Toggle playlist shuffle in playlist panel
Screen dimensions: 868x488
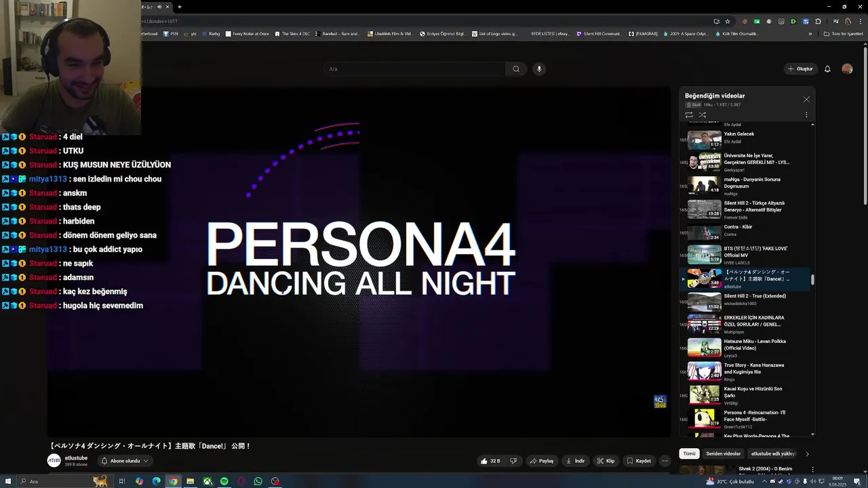pyautogui.click(x=703, y=115)
